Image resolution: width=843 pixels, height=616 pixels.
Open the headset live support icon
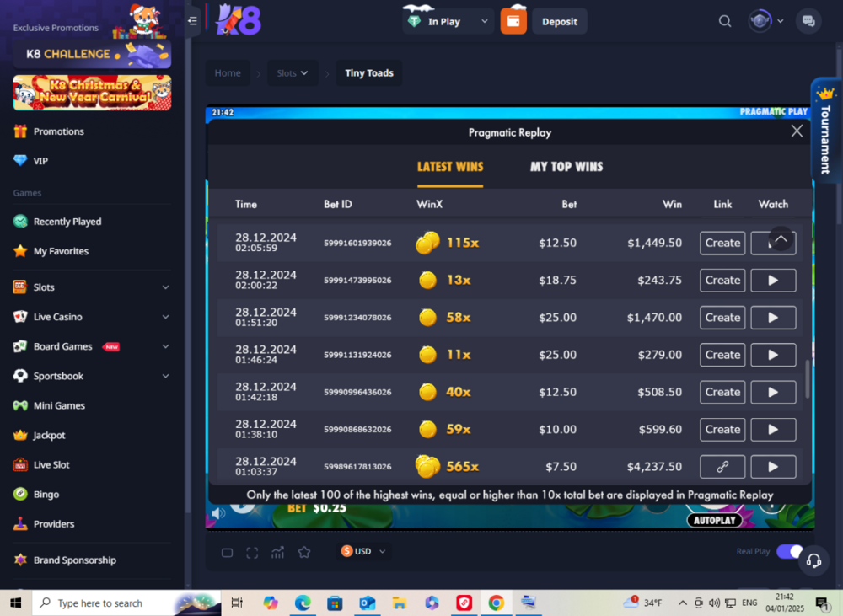click(813, 560)
